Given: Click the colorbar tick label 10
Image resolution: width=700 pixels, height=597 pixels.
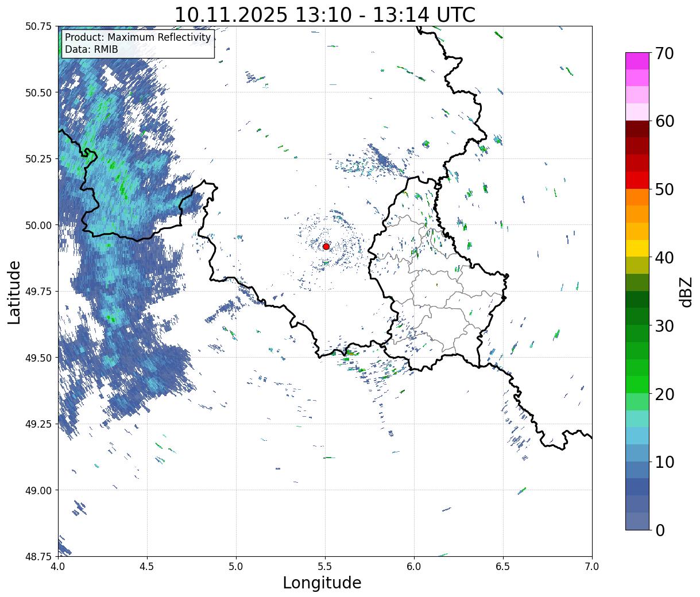Looking at the screenshot, I should pos(664,462).
